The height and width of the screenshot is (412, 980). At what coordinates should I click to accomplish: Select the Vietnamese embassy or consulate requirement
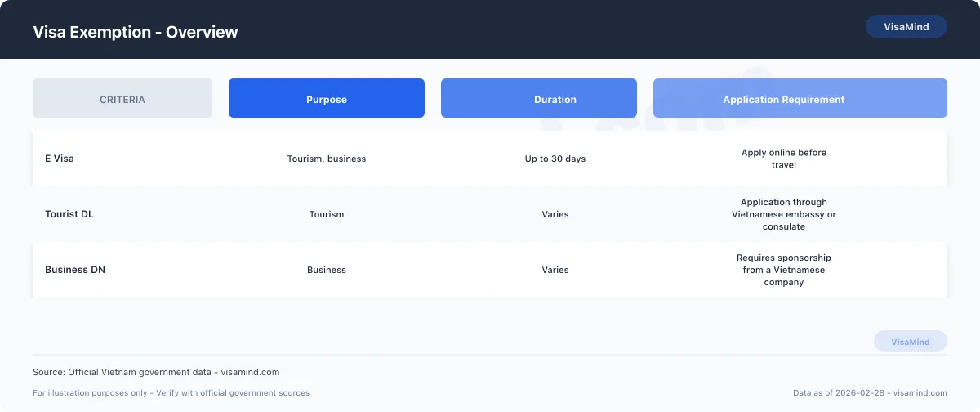pos(784,214)
